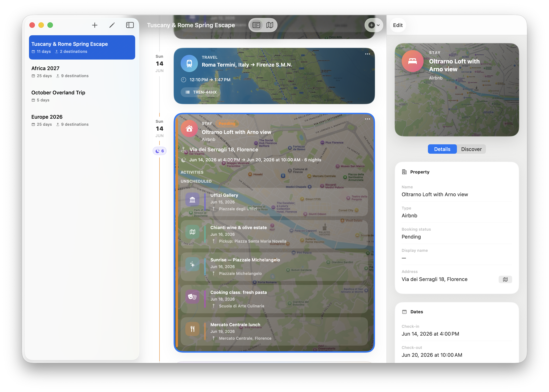Image resolution: width=549 pixels, height=392 pixels.
Task: Switch to list view in toolbar
Action: (x=256, y=25)
